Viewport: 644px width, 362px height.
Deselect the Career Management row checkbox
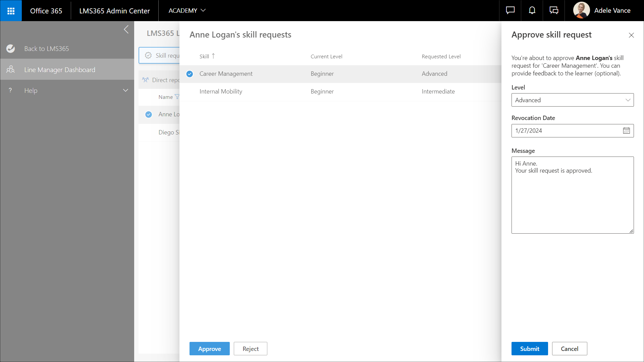[190, 74]
